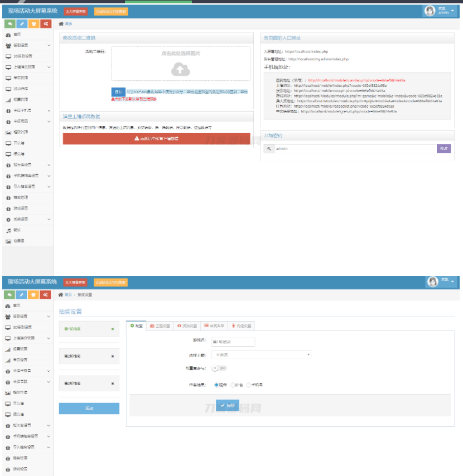Open admin user dropdown on lottery settings page
Image resolution: width=463 pixels, height=476 pixels.
tap(441, 281)
